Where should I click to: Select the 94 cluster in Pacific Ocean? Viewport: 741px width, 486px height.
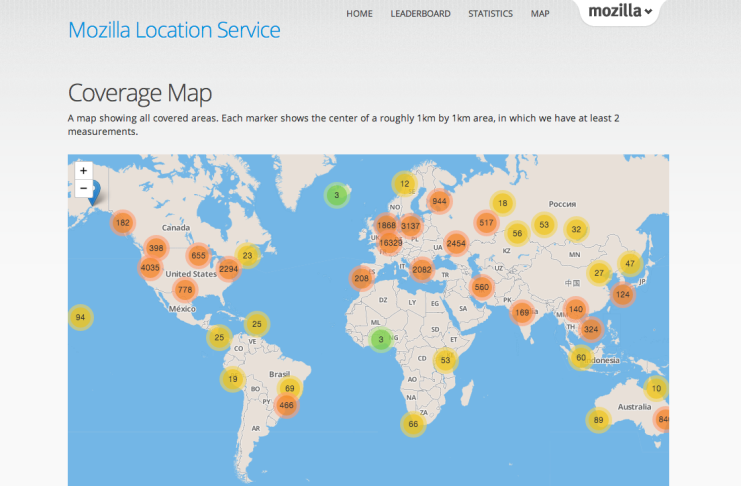tap(81, 318)
